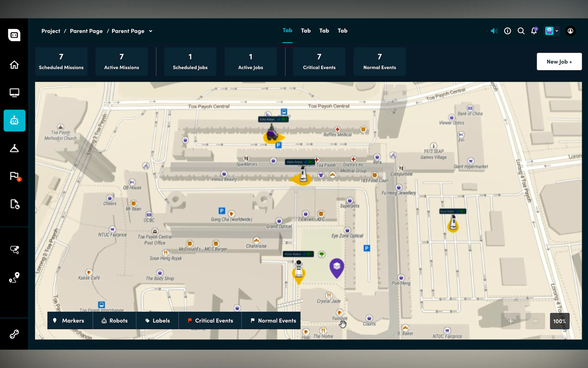Open the monitor display sidebar icon
Screen dimensions: 588x368
(14, 93)
